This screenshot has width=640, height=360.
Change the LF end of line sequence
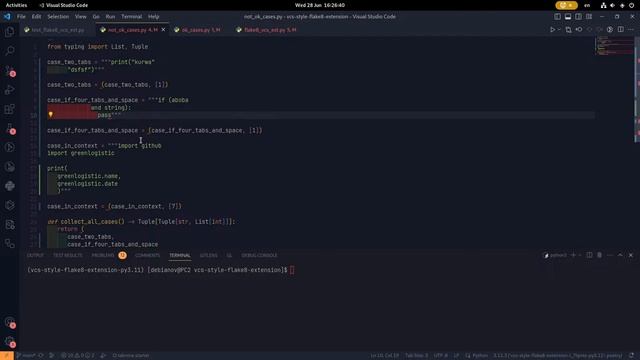point(456,356)
